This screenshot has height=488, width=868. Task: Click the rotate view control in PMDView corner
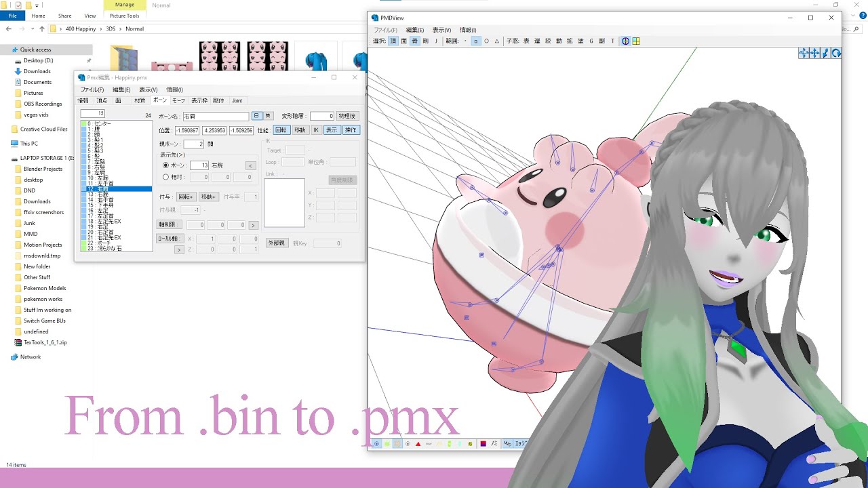coord(836,53)
